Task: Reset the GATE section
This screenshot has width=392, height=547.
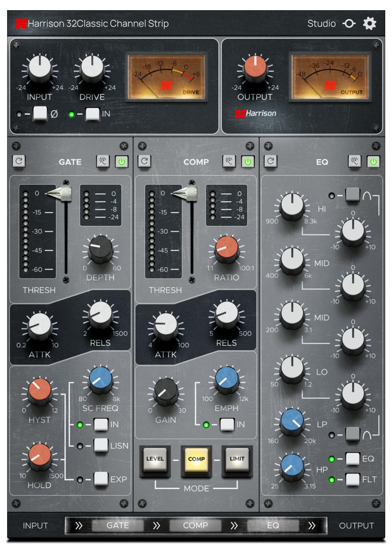Action: click(x=19, y=161)
